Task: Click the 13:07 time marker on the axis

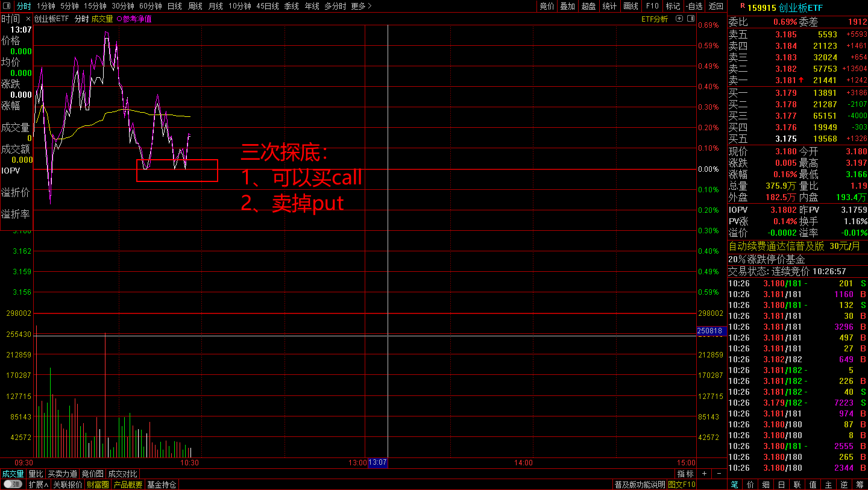Action: point(378,463)
